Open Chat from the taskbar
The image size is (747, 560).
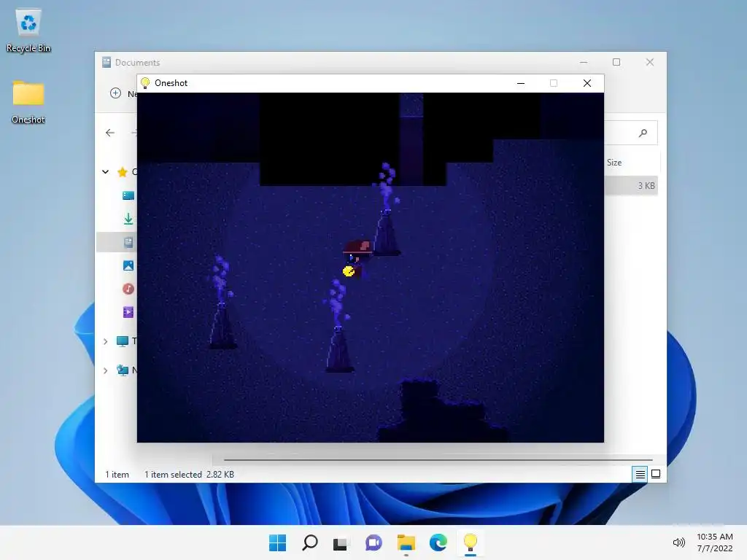pyautogui.click(x=373, y=542)
